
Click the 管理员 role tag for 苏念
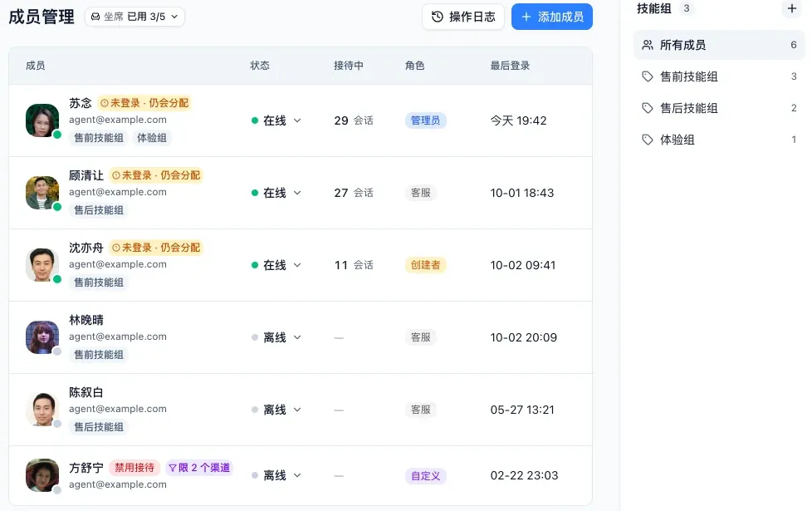click(425, 120)
